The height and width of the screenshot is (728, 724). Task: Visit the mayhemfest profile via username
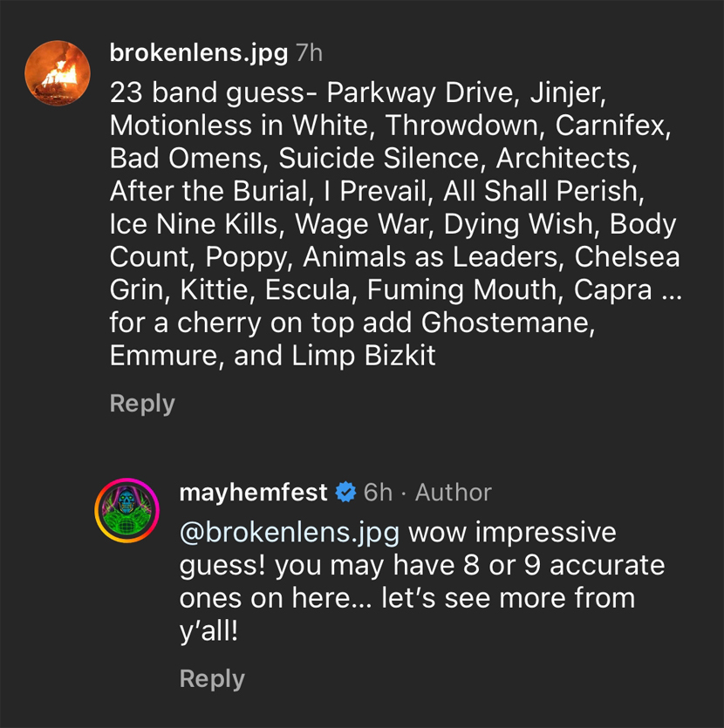(253, 493)
